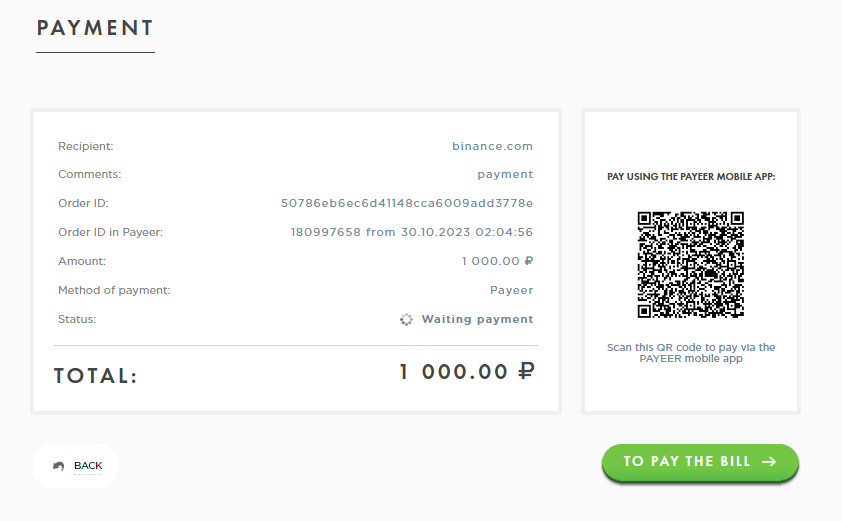Click the PAYMENT page heading

[95, 28]
